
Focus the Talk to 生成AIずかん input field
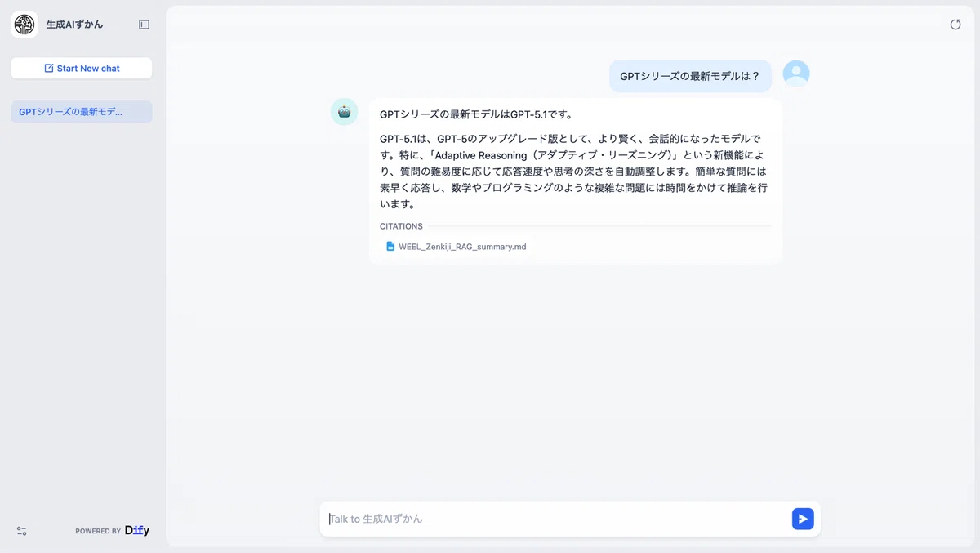coord(555,519)
